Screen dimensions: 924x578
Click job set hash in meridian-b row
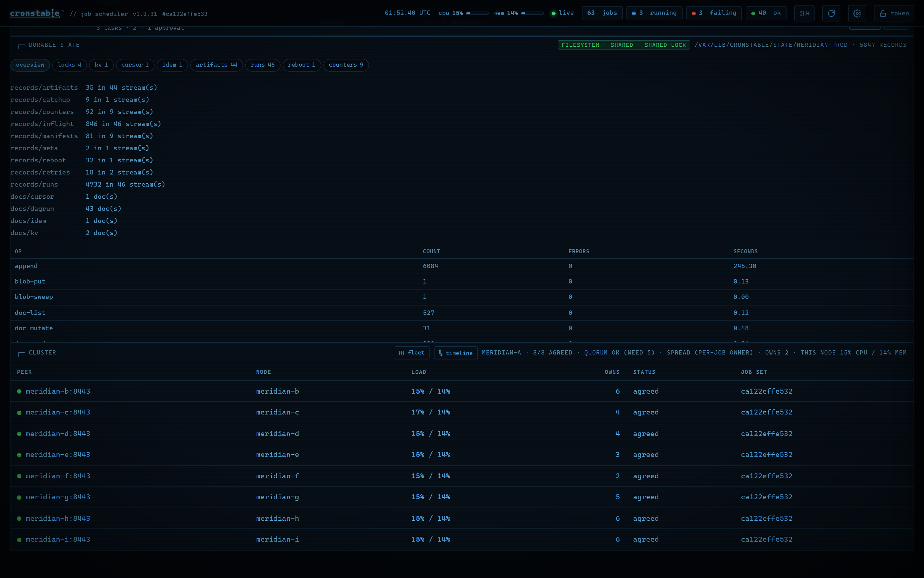766,391
